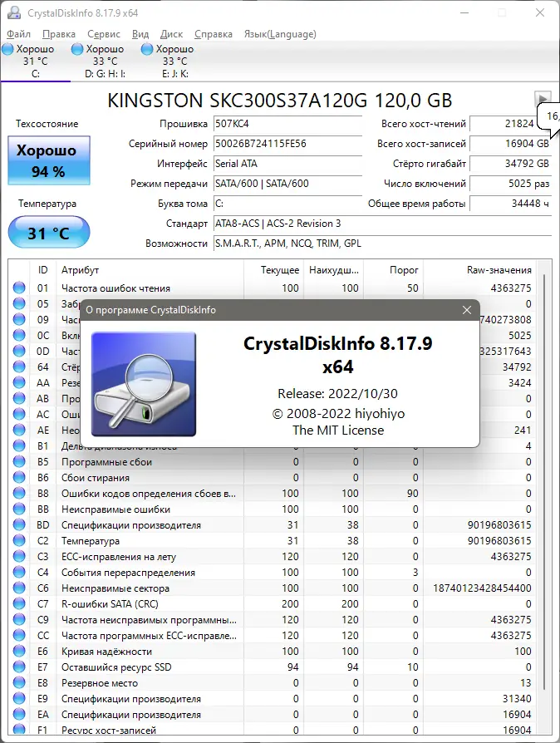Open the Файл menu
Image resolution: width=560 pixels, height=743 pixels.
[x=18, y=34]
